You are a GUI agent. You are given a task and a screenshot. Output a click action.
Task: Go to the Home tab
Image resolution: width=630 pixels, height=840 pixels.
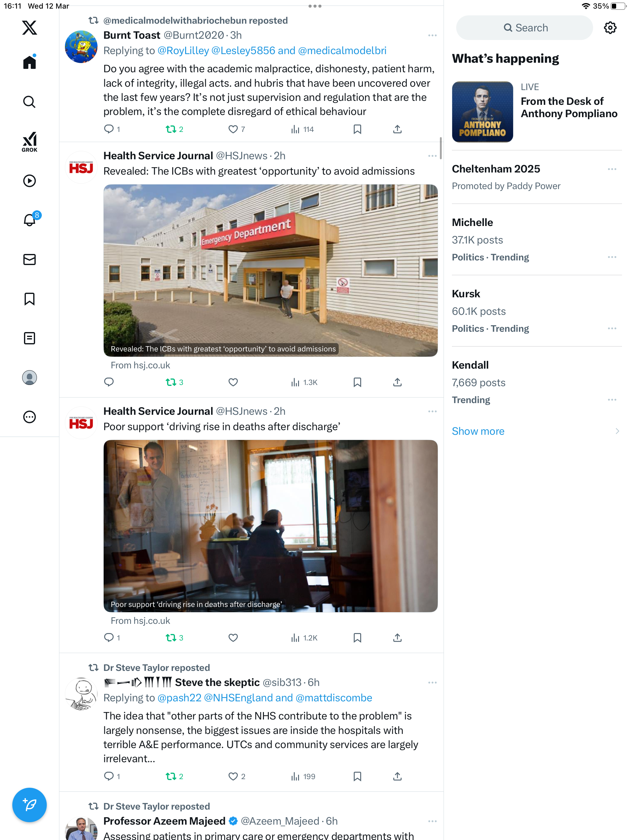coord(29,62)
